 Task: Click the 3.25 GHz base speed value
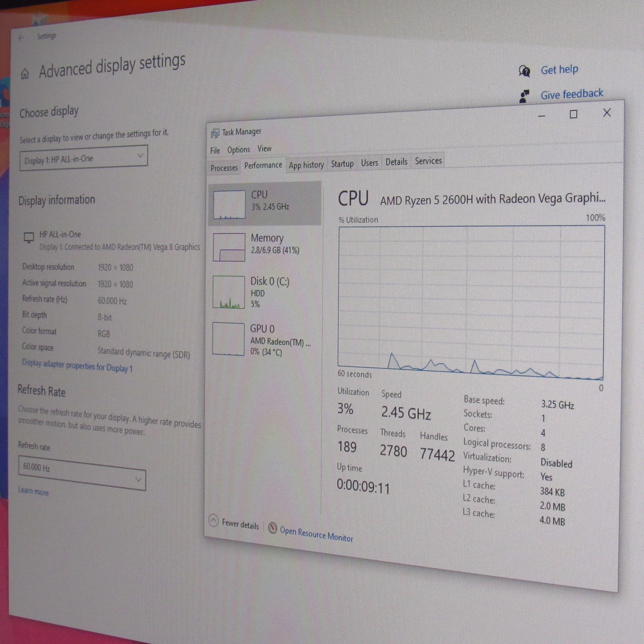tap(558, 405)
